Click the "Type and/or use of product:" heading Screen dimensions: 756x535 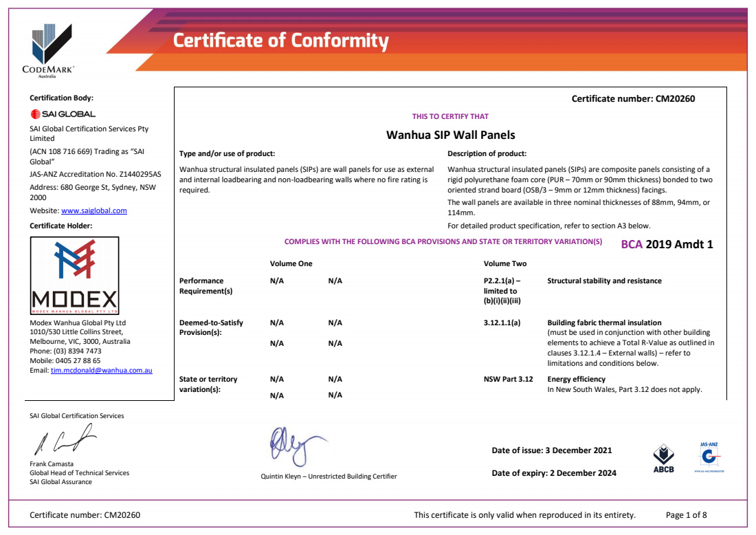(x=227, y=154)
